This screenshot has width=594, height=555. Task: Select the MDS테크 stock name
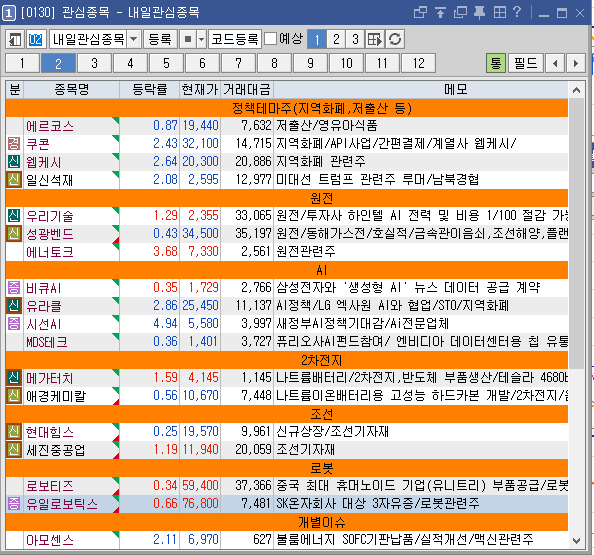pos(47,342)
